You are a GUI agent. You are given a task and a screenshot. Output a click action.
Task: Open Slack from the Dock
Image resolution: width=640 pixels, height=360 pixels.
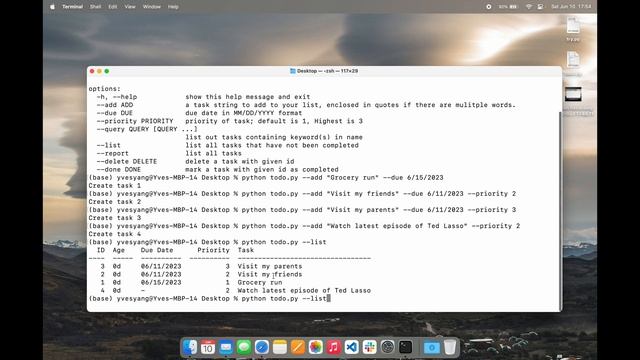(x=369, y=347)
